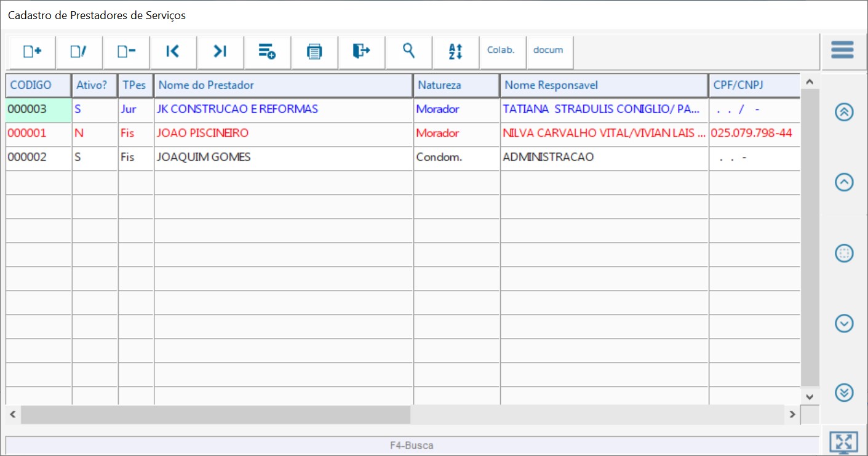The height and width of the screenshot is (456, 868).
Task: Open the hamburger menu
Action: click(x=842, y=50)
